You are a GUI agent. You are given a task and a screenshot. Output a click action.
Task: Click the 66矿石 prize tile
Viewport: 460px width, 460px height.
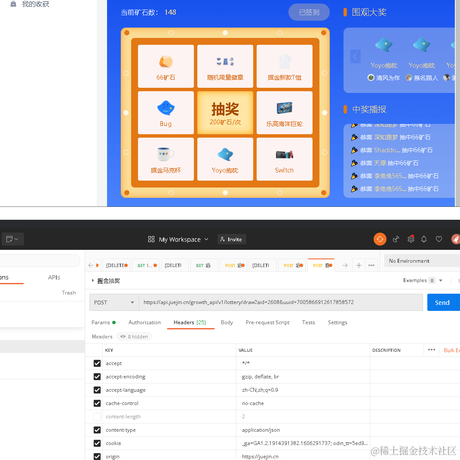(166, 66)
